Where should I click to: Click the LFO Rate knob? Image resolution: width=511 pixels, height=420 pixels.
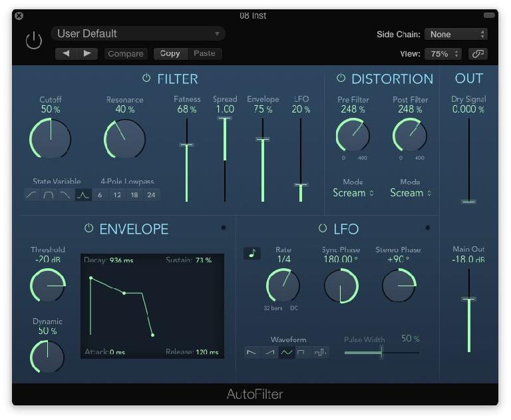pyautogui.click(x=283, y=286)
